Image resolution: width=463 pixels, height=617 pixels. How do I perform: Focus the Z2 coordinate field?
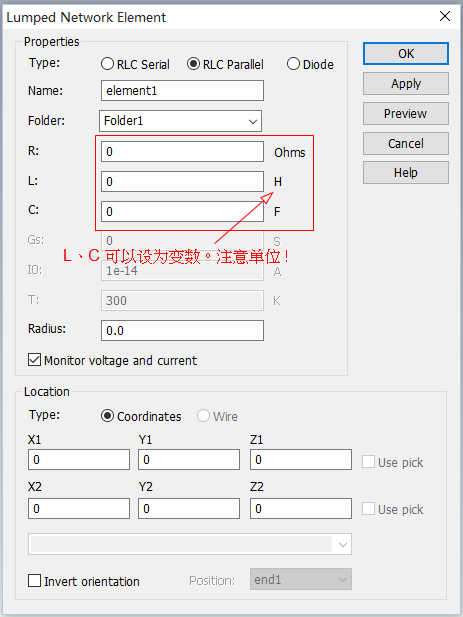[x=301, y=508]
